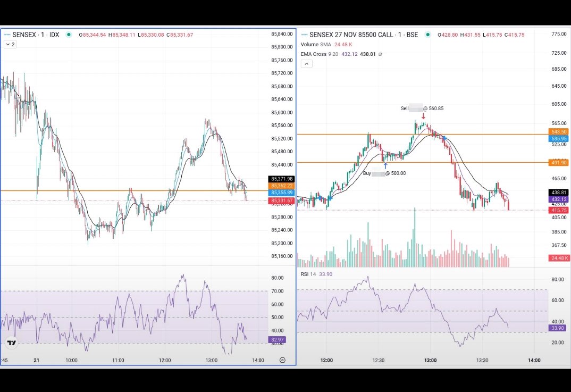Screen dimensions: 571x392
Task: Click the orange 85,362.22 price line label
Action: point(282,186)
